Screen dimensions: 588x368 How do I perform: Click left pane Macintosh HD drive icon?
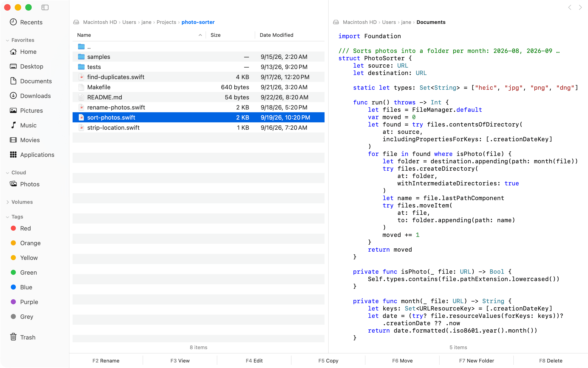tap(76, 22)
